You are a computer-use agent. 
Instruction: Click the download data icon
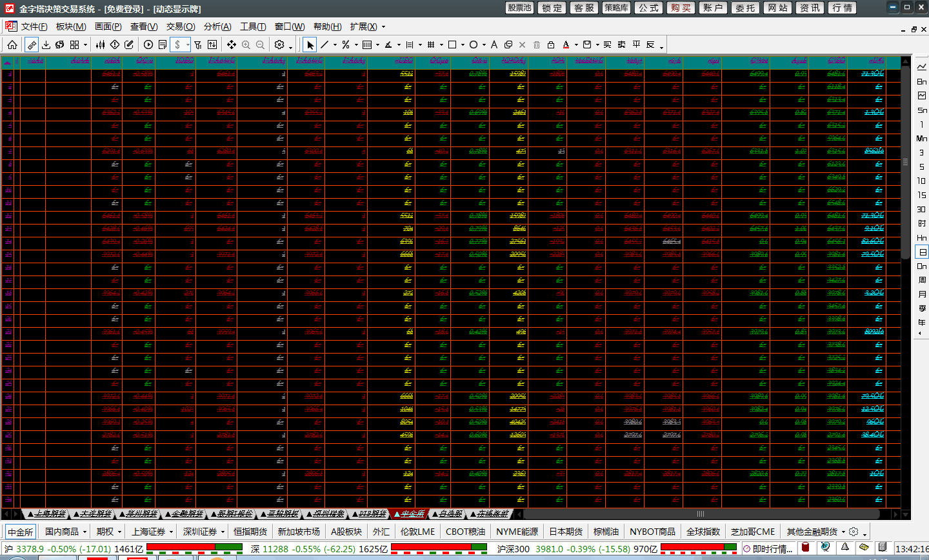[46, 45]
